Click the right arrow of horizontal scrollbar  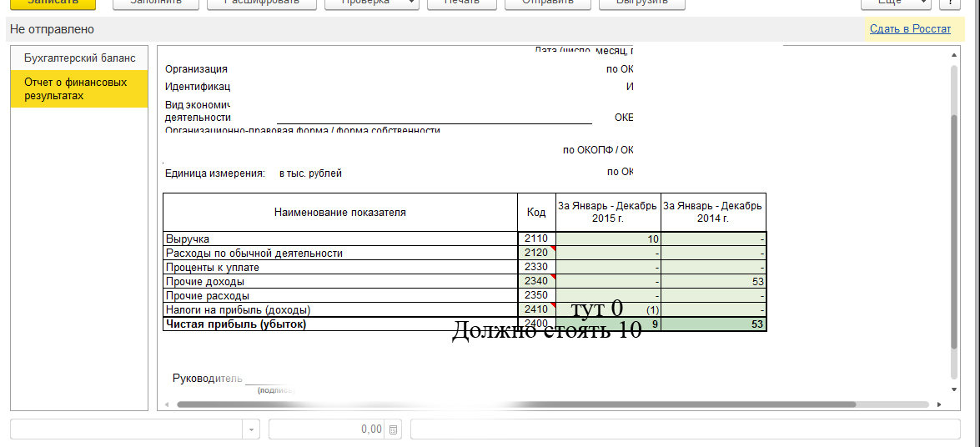[x=939, y=404]
